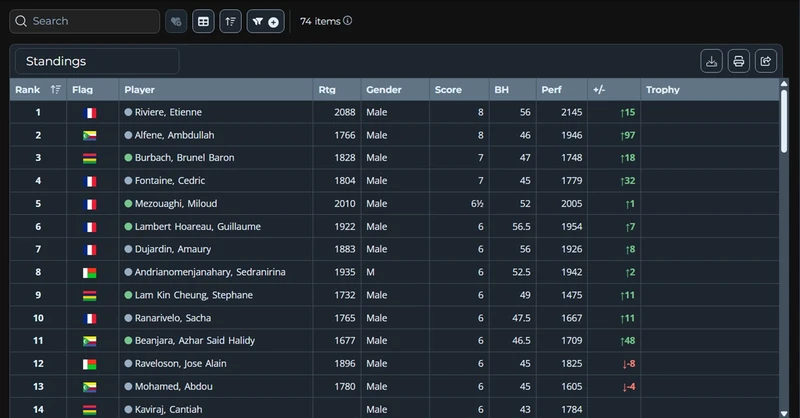Download the standings table
Viewport: 800px width, 418px height.
pos(711,61)
